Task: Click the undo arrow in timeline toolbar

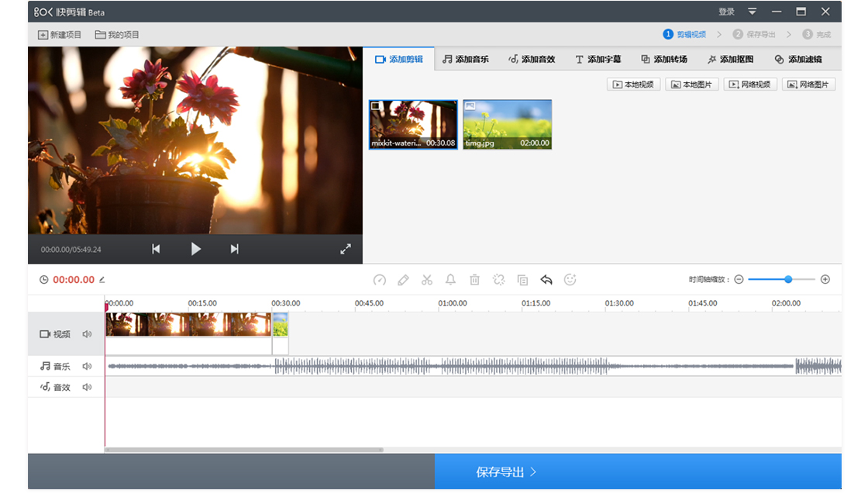Action: (x=546, y=280)
